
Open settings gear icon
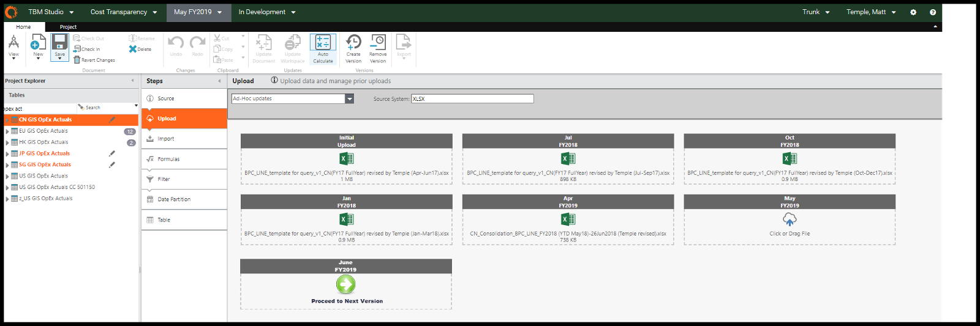pyautogui.click(x=913, y=12)
